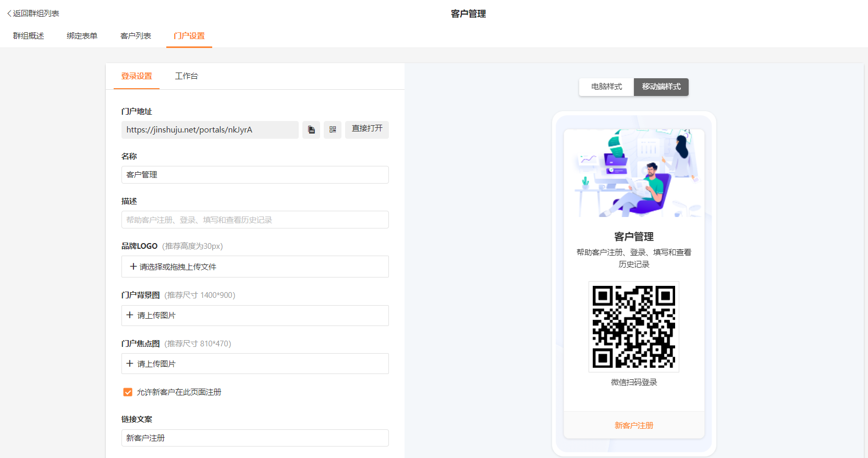The width and height of the screenshot is (868, 458).
Task: Click 客户管理 heading in mobile preview
Action: (x=634, y=237)
